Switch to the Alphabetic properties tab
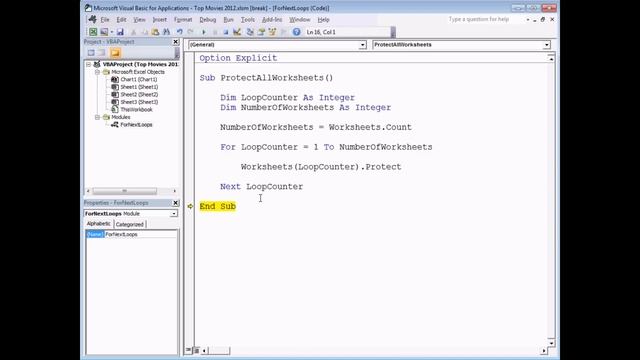The image size is (640, 360). coord(98,224)
